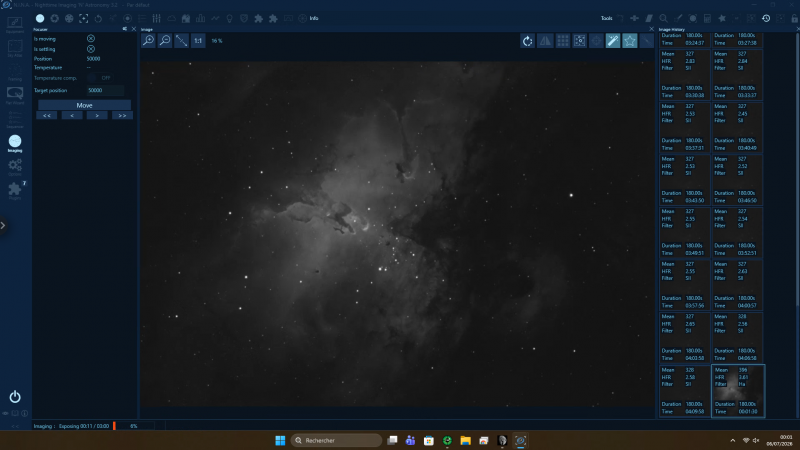Image resolution: width=800 pixels, height=450 pixels.
Task: Select the Ha frame thumbnail in Image History
Action: [738, 391]
